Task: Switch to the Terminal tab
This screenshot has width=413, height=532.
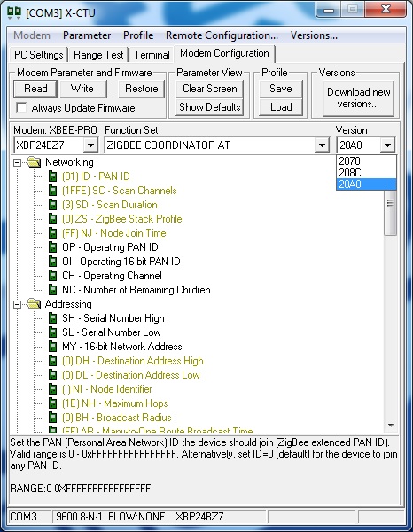Action: pos(152,55)
